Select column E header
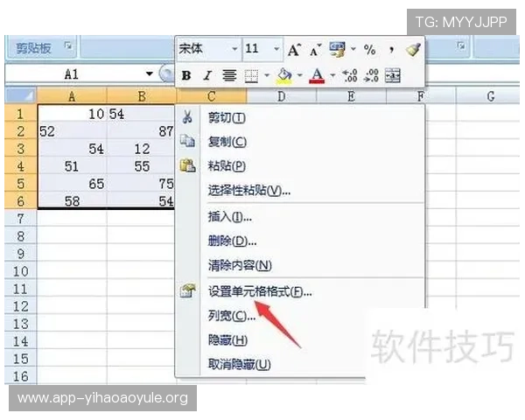The width and height of the screenshot is (525, 420). click(351, 96)
